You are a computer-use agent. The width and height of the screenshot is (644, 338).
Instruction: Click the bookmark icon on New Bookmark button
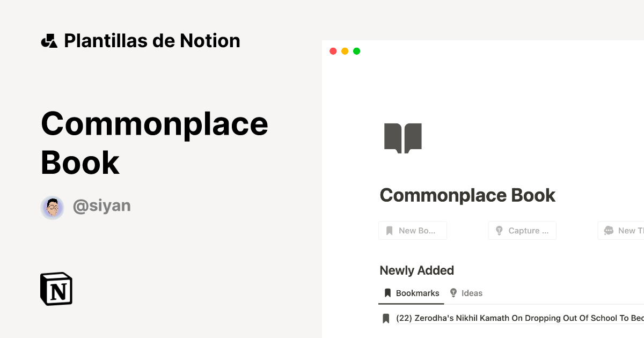pos(390,230)
